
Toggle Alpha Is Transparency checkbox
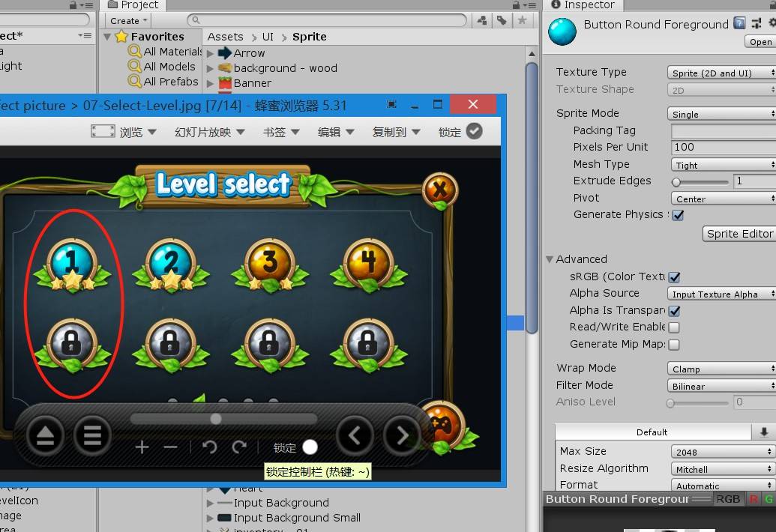click(674, 310)
